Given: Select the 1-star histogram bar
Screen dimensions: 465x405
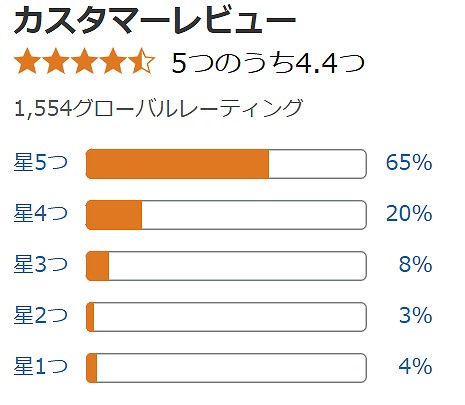Looking at the screenshot, I should point(226,368).
